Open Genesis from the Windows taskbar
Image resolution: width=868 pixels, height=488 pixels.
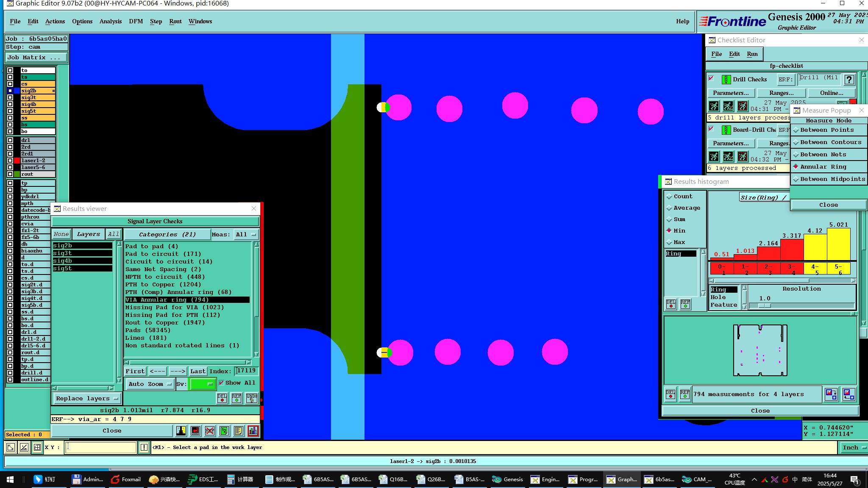[508, 480]
